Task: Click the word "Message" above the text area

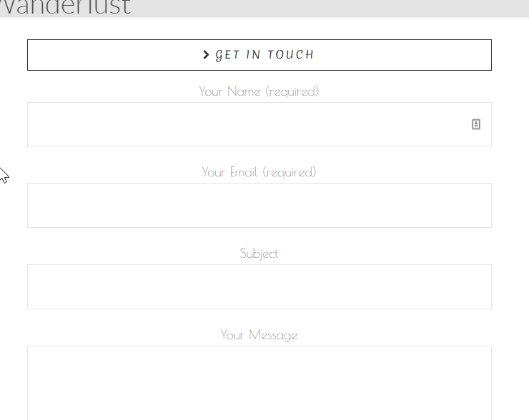Action: [x=273, y=336]
